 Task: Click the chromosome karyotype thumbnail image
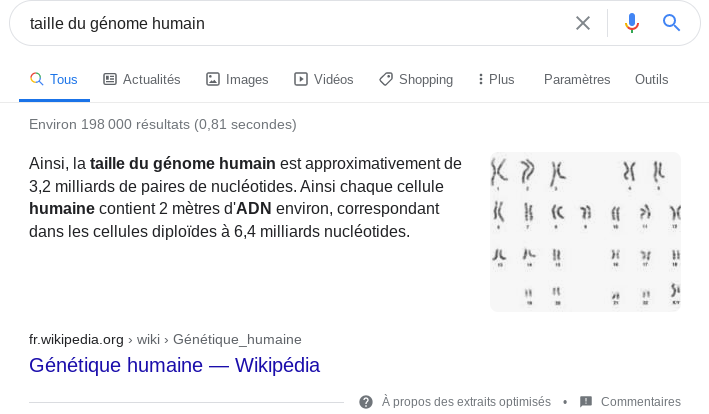[586, 232]
